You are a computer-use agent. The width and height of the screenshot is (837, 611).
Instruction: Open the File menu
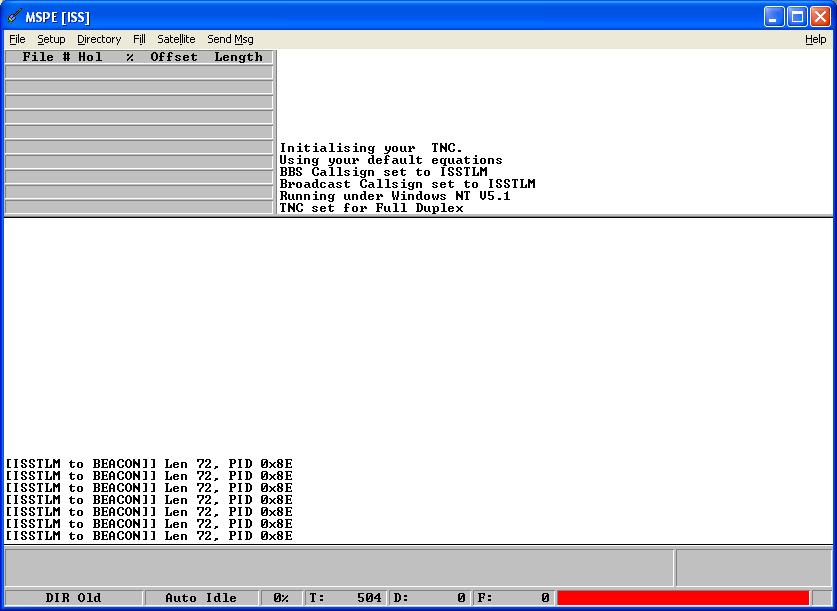[x=17, y=39]
